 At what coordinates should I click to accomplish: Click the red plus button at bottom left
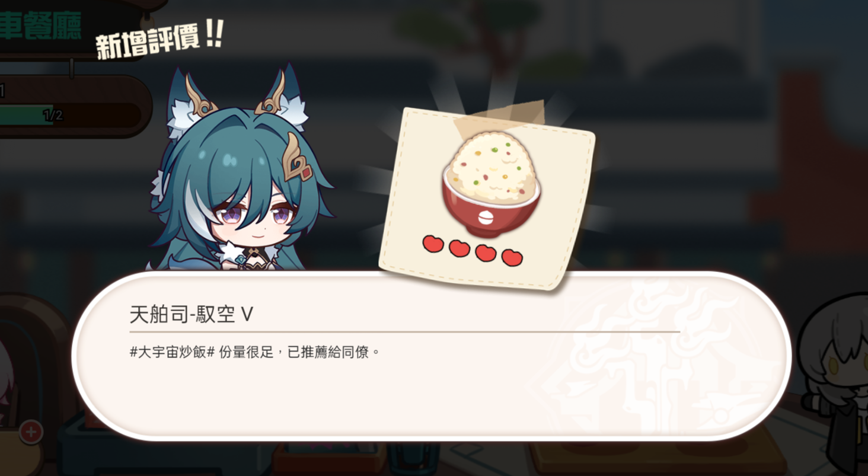pos(31,432)
